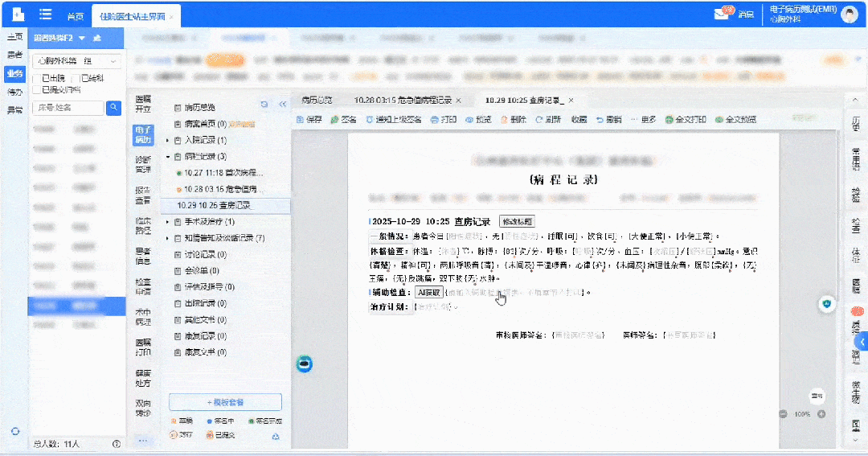Screen dimensions: 868x456
Task: Open the 心胸外科 group dropdown
Action: (76, 61)
